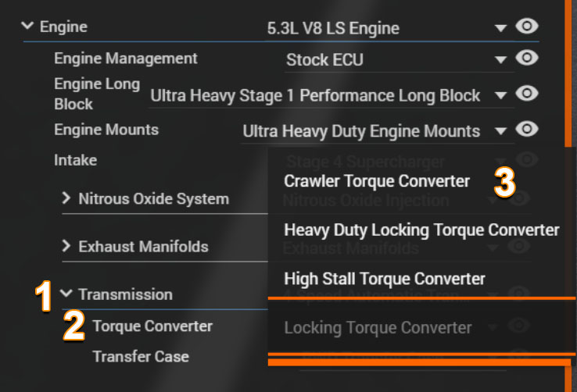Click the Intake slot label
This screenshot has height=392, width=577.
point(75,160)
